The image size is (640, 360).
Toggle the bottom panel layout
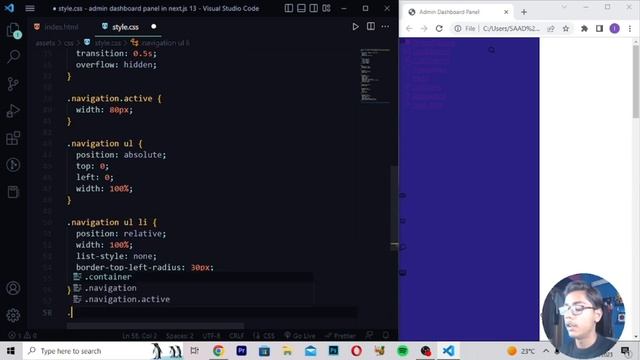[x=301, y=8]
